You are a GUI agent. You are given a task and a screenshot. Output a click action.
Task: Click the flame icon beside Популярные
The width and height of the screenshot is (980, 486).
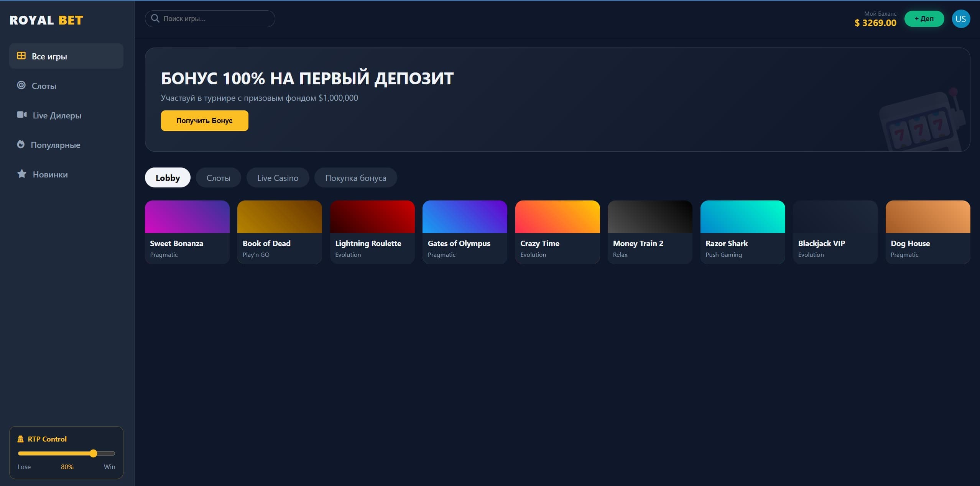(21, 144)
